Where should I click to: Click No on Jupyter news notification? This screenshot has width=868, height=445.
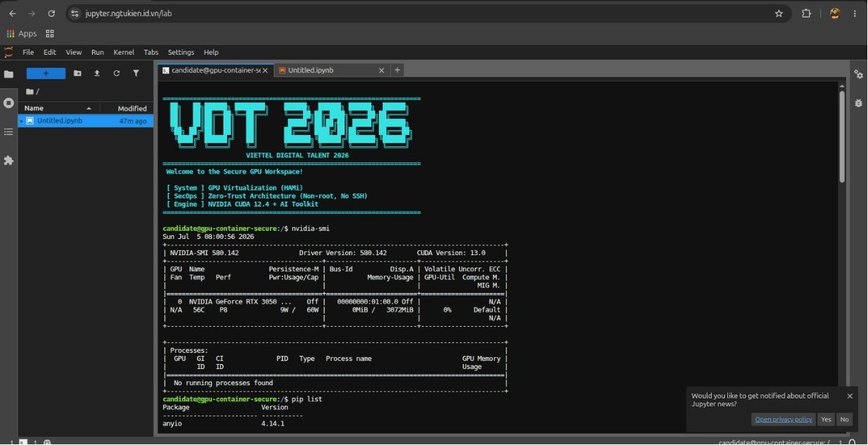click(844, 419)
